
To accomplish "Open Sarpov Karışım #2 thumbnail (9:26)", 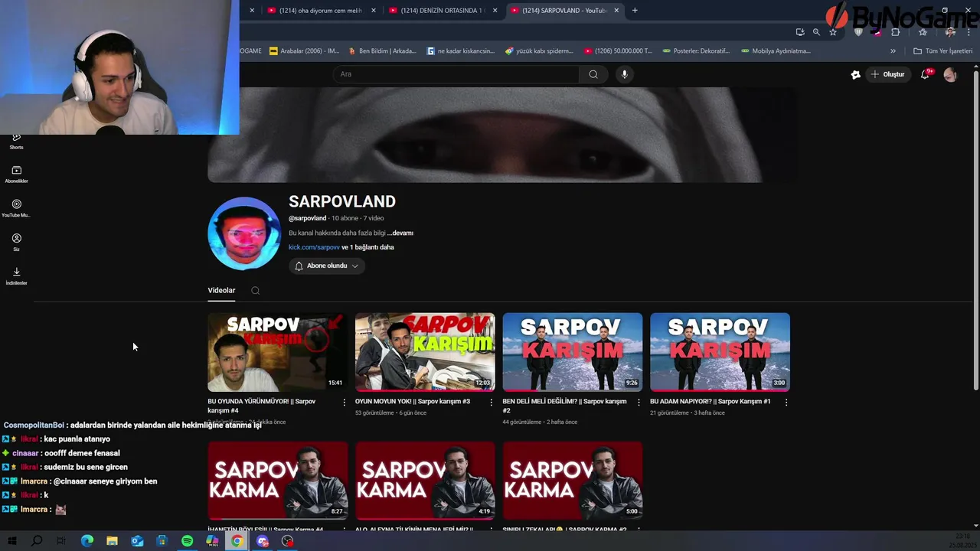I will [x=573, y=352].
